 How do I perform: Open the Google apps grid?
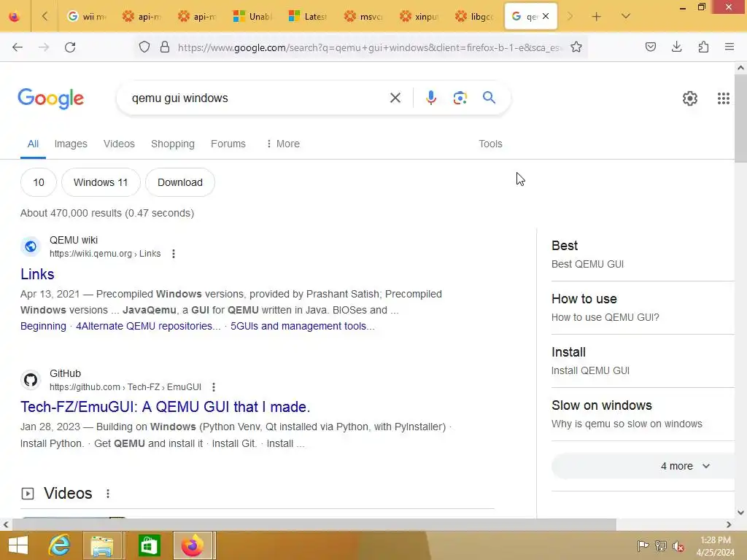pos(723,98)
